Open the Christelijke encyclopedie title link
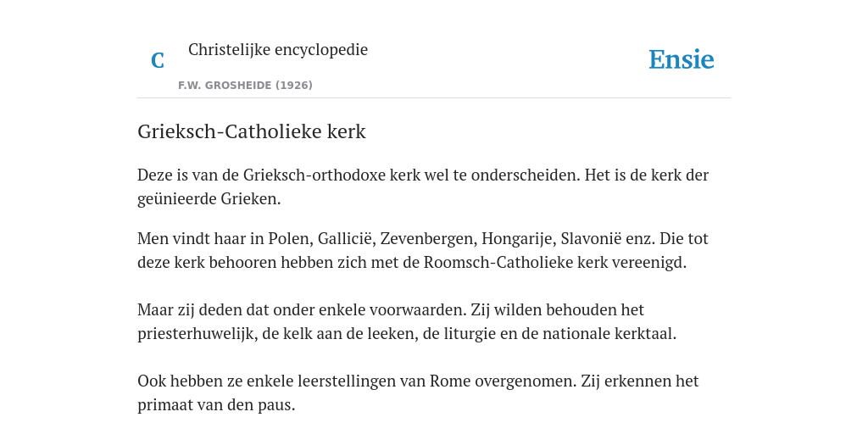 [278, 49]
